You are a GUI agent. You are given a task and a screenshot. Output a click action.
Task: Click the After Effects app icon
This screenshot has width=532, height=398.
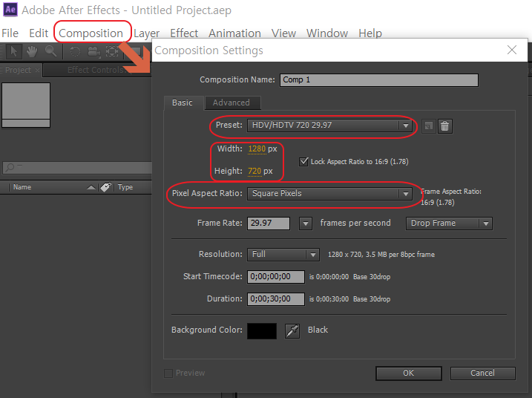10,10
